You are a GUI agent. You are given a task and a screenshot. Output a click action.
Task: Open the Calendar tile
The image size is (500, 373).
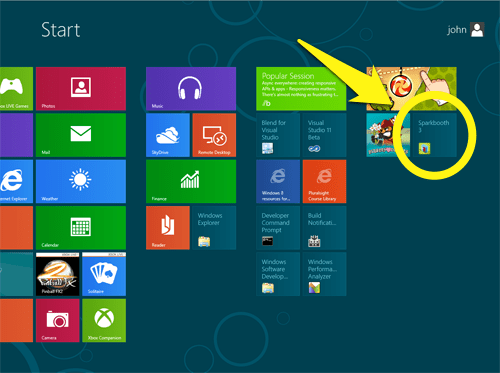(81, 228)
